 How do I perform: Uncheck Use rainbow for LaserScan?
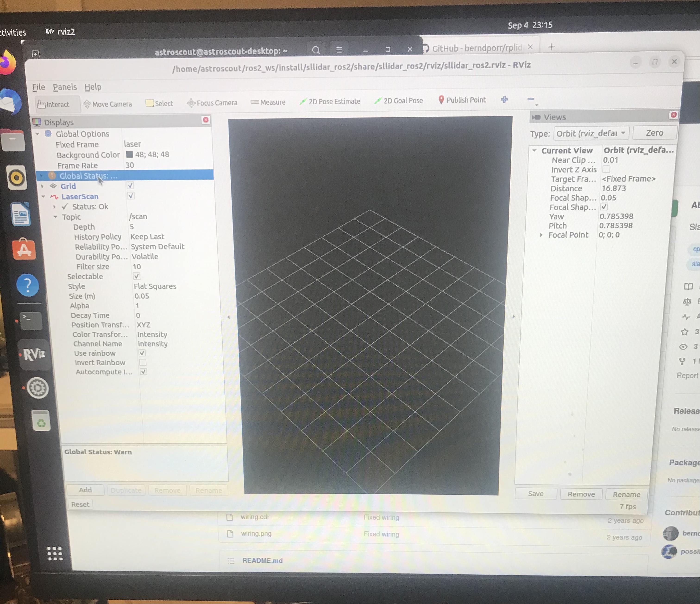142,353
